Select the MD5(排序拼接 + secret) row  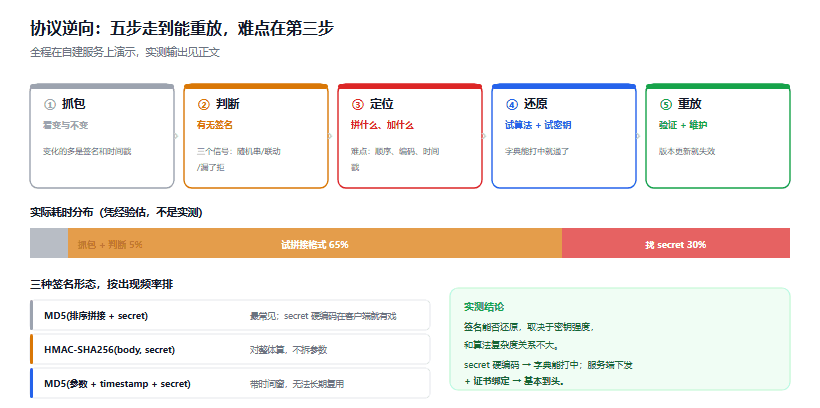[230, 315]
